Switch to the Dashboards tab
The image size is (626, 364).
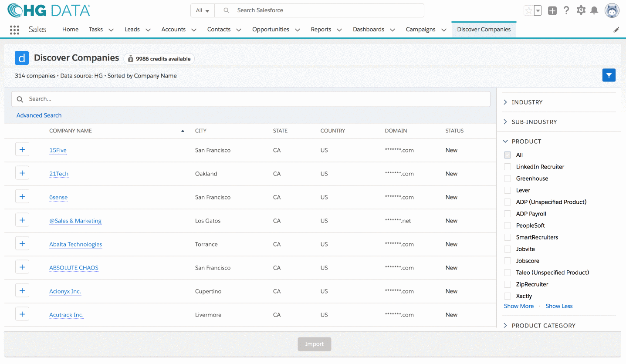click(368, 30)
